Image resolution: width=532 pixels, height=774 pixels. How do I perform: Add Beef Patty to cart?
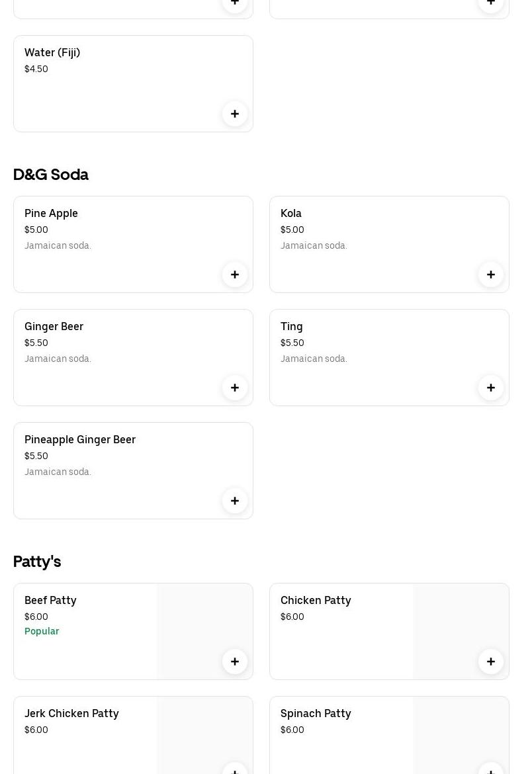coord(235,662)
